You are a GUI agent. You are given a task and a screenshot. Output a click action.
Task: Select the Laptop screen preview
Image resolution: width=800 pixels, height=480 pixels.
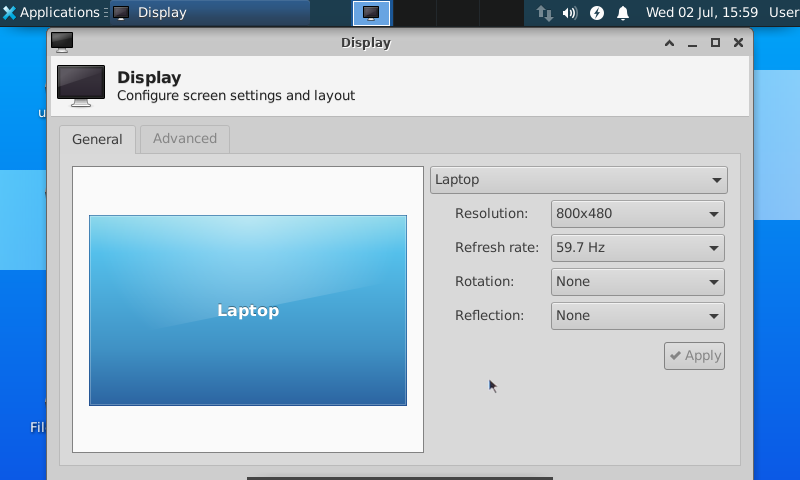(x=248, y=310)
